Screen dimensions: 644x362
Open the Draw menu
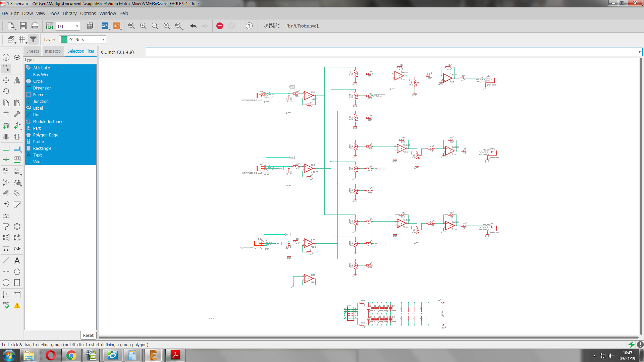[x=28, y=13]
